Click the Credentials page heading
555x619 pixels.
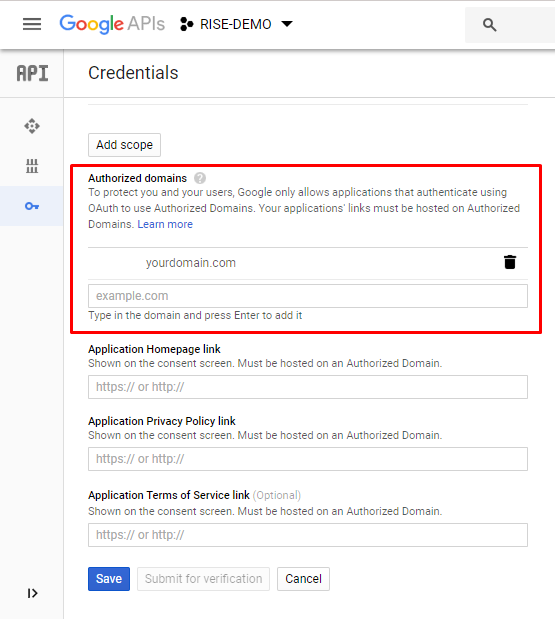pos(133,73)
